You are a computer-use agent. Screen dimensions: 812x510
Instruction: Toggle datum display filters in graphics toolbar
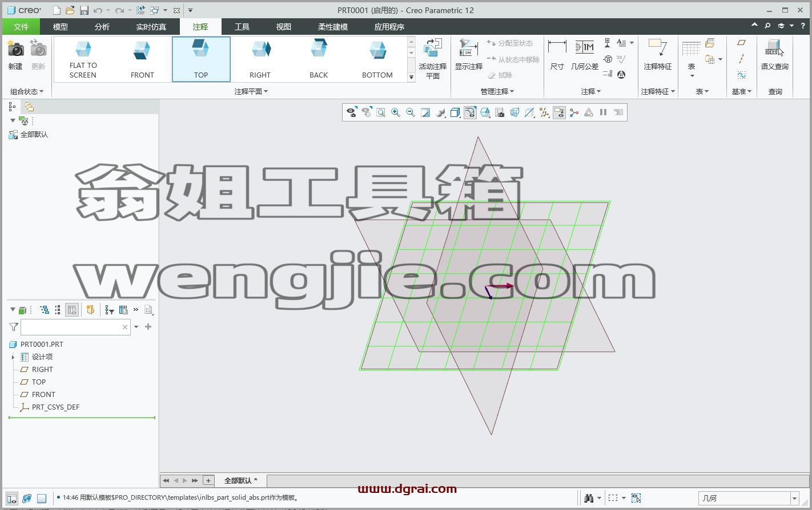[x=544, y=113]
